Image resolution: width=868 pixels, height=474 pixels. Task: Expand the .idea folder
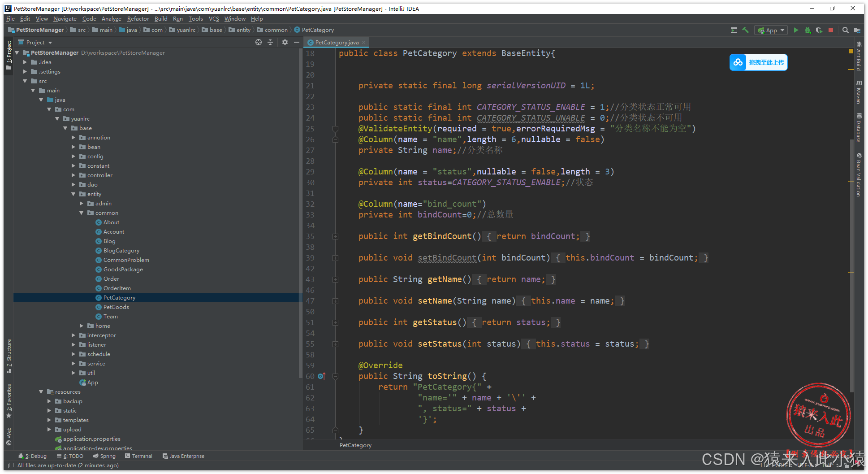[25, 62]
